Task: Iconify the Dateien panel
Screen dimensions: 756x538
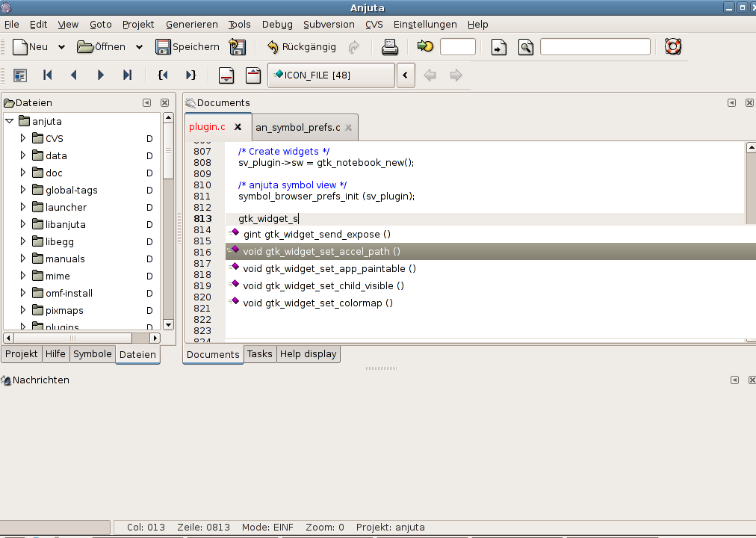Action: click(147, 102)
